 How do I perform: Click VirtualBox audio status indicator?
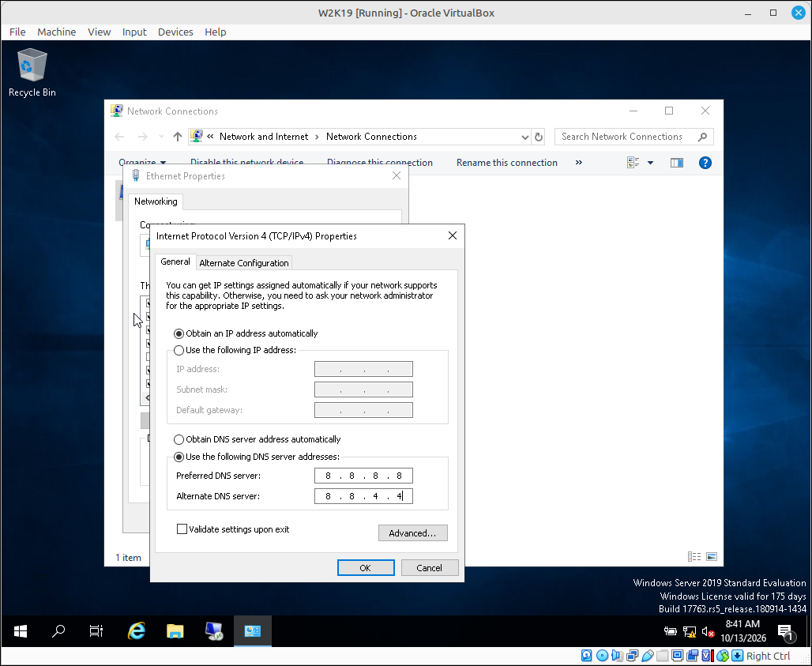tap(617, 656)
